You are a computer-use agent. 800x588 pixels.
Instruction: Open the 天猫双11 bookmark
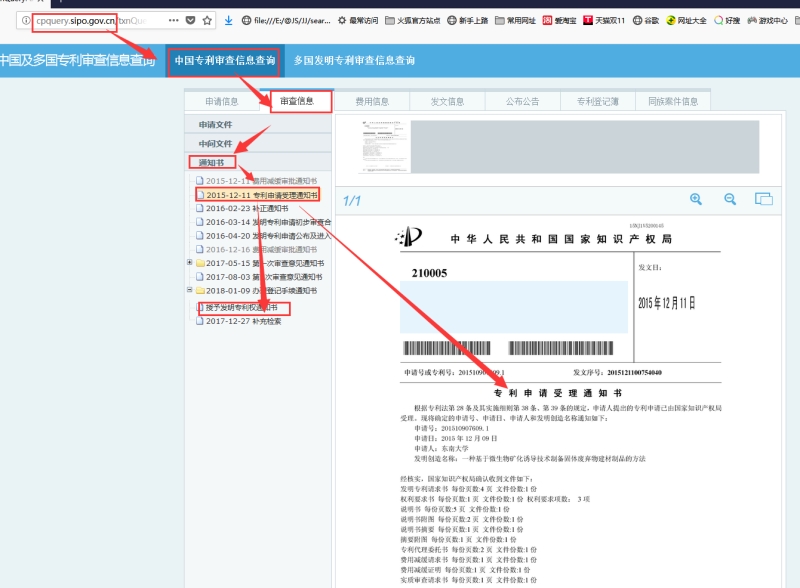click(604, 20)
